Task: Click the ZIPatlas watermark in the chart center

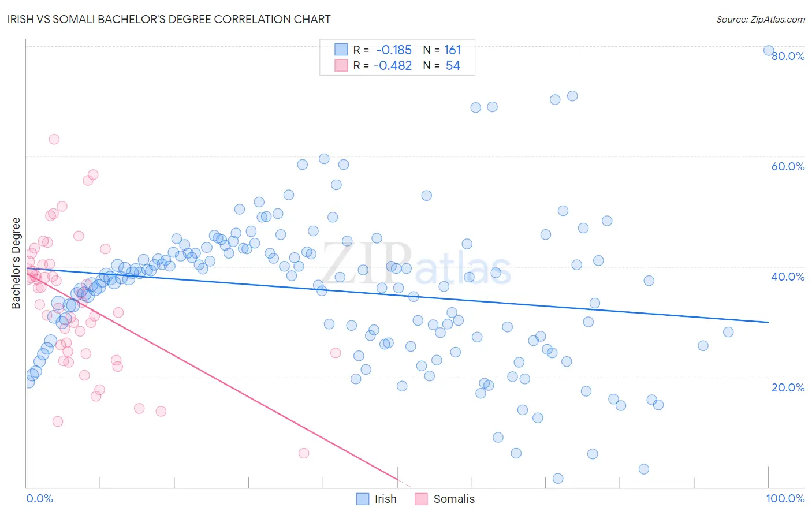Action: [416, 264]
